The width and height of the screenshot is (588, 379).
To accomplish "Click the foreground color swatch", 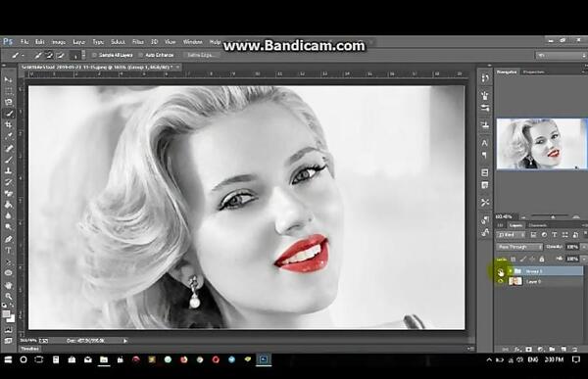I will pos(6,313).
